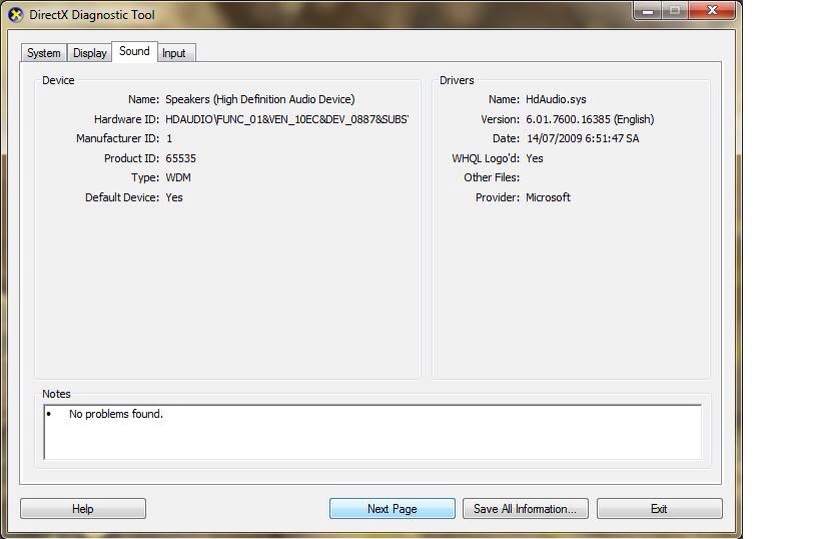
Task: Click the Speakers device name text
Action: click(259, 99)
